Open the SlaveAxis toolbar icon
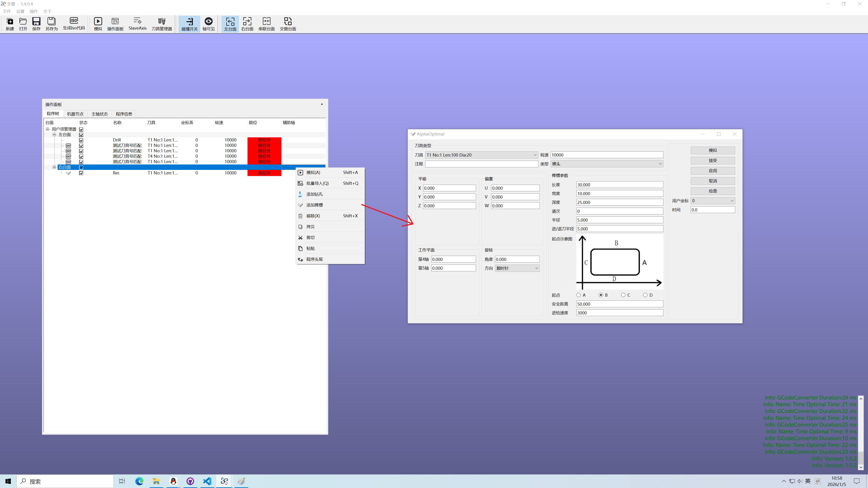The height and width of the screenshot is (488, 868). click(x=137, y=21)
